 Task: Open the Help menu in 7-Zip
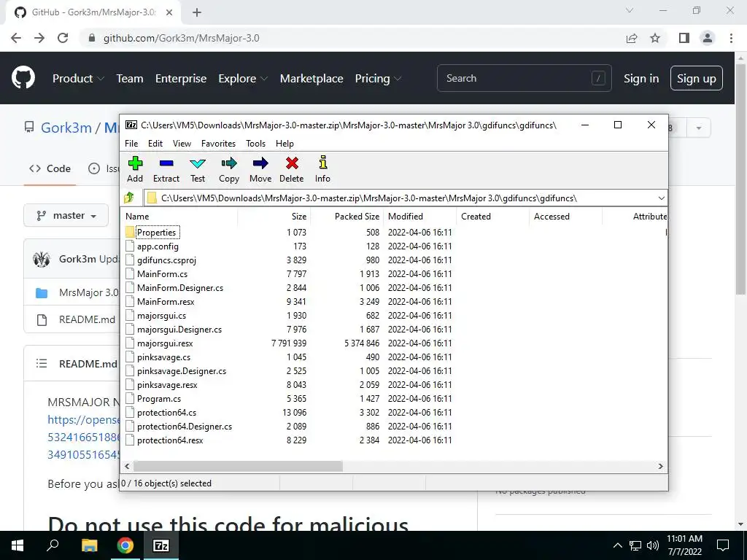pos(285,144)
